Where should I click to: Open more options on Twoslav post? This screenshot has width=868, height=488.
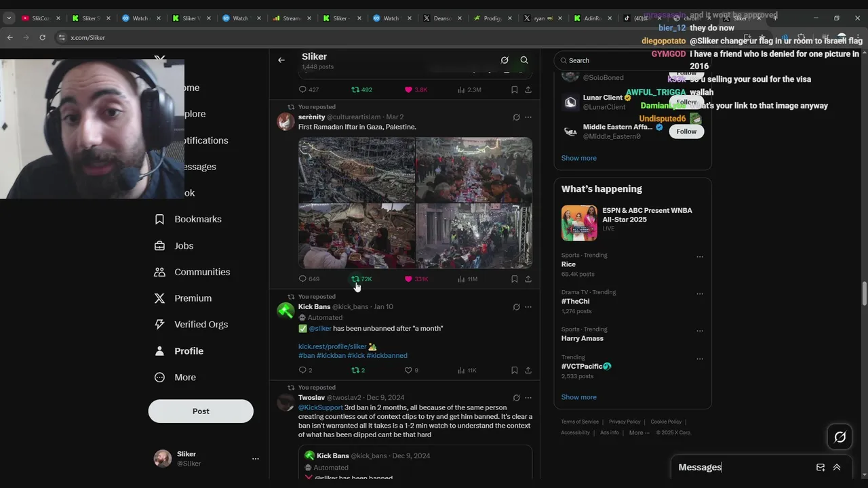tap(528, 398)
